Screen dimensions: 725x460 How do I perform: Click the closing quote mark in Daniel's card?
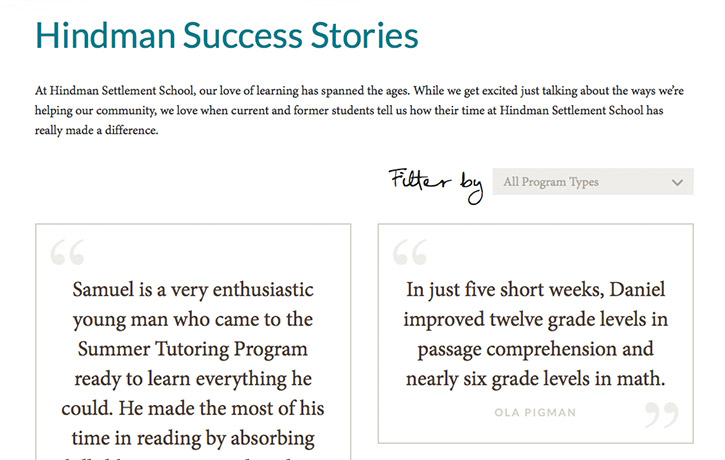[x=661, y=414]
